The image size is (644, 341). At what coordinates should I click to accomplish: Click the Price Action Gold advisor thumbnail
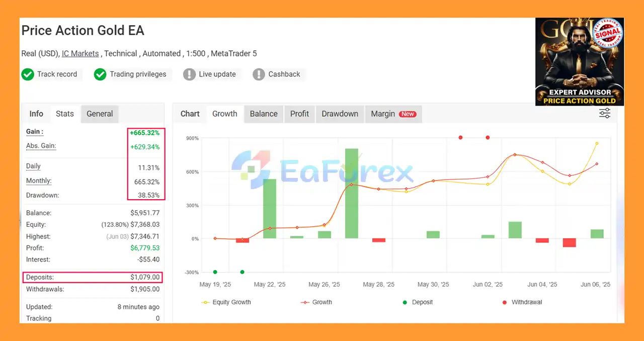[x=579, y=61]
